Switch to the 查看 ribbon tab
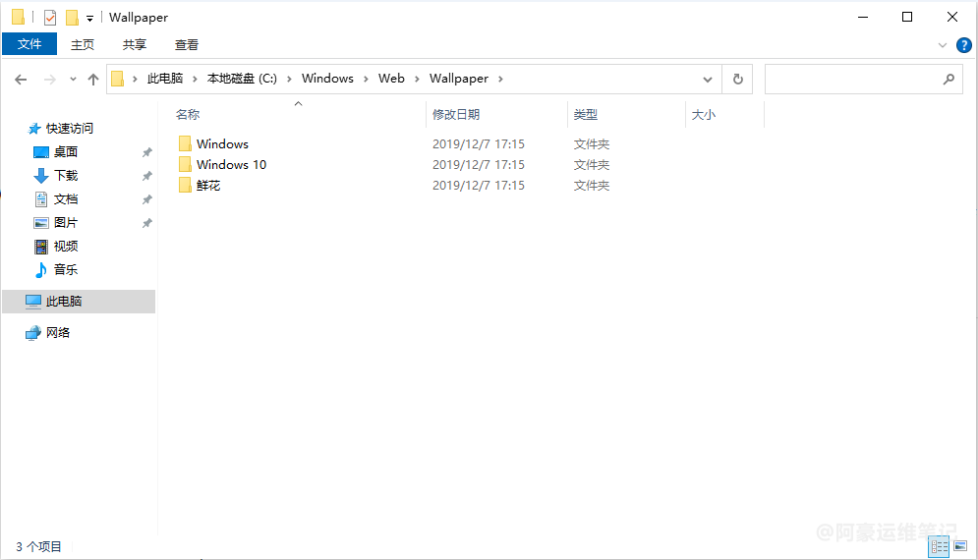The image size is (978, 560). pos(187,44)
